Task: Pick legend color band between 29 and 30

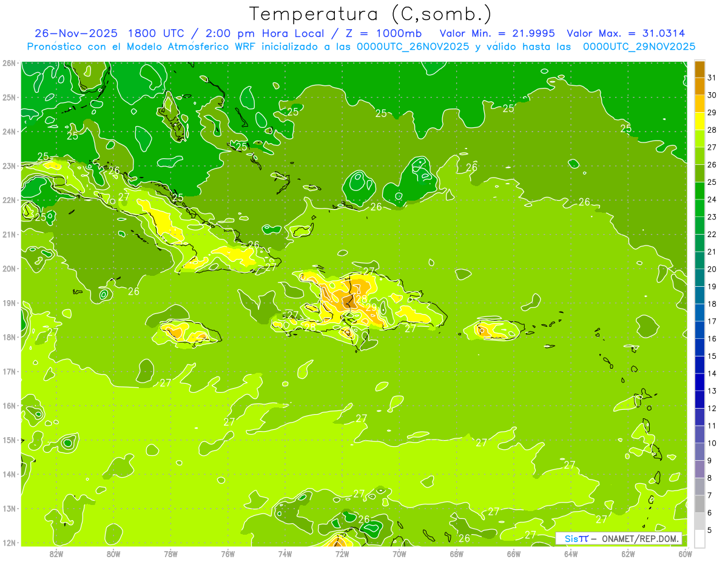Action: 699,104
